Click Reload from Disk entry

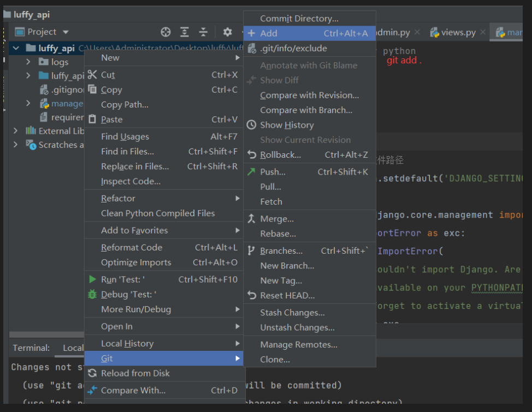coord(135,373)
